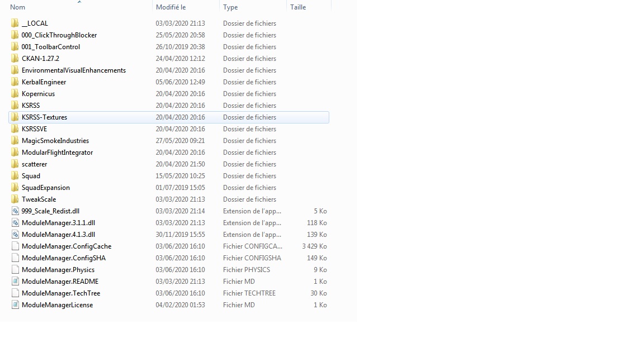
Task: Click the EnvironmentalVisualEnhancements folder name
Action: tap(74, 70)
